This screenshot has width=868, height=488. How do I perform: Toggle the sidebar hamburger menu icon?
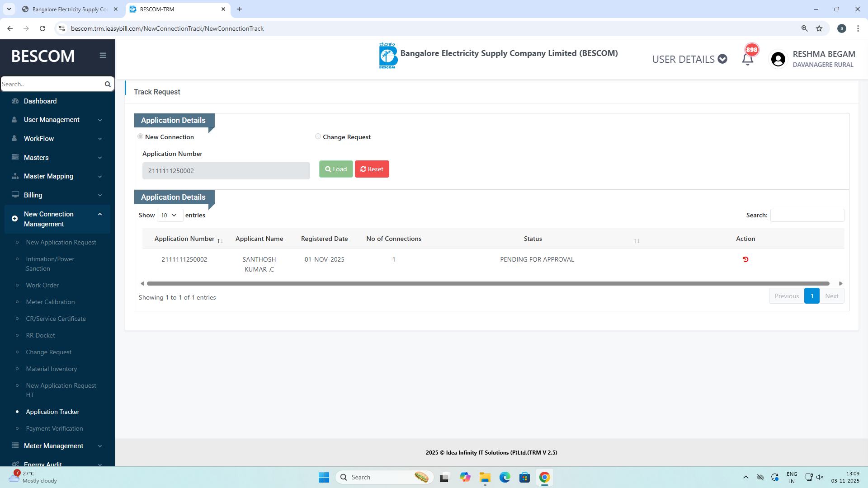pyautogui.click(x=103, y=55)
